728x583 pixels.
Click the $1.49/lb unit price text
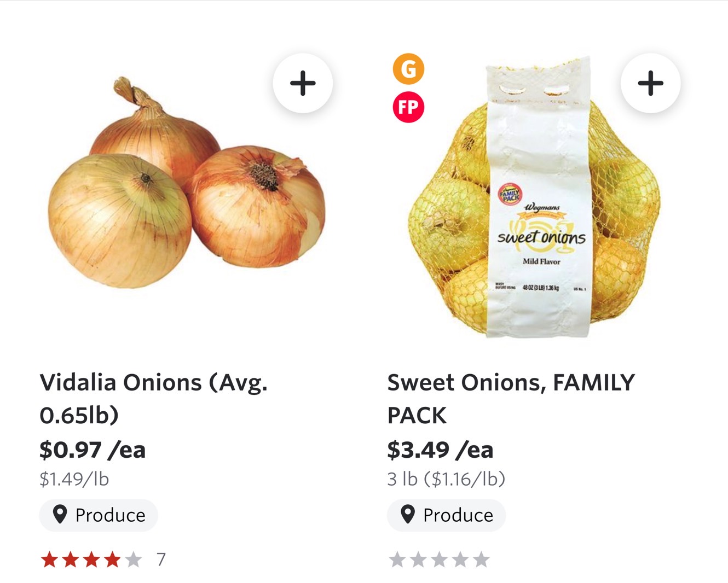(74, 479)
